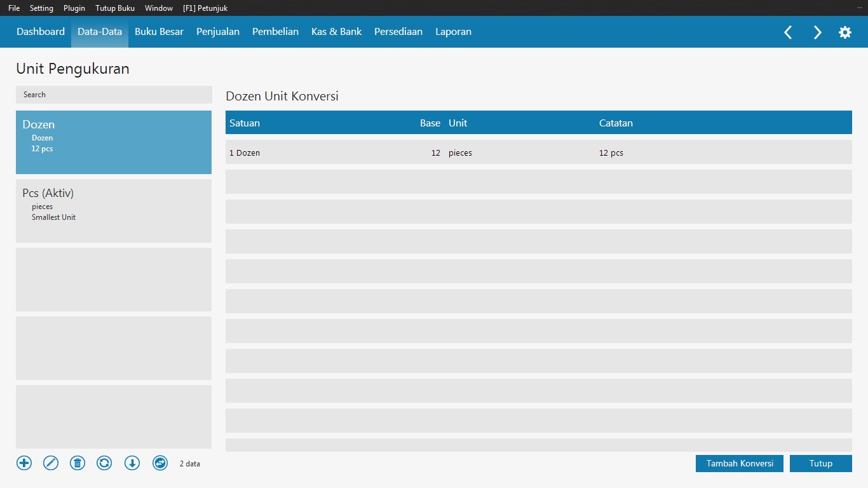Click the download arrow icon below unit list
Viewport: 868px width, 488px height.
point(132,463)
